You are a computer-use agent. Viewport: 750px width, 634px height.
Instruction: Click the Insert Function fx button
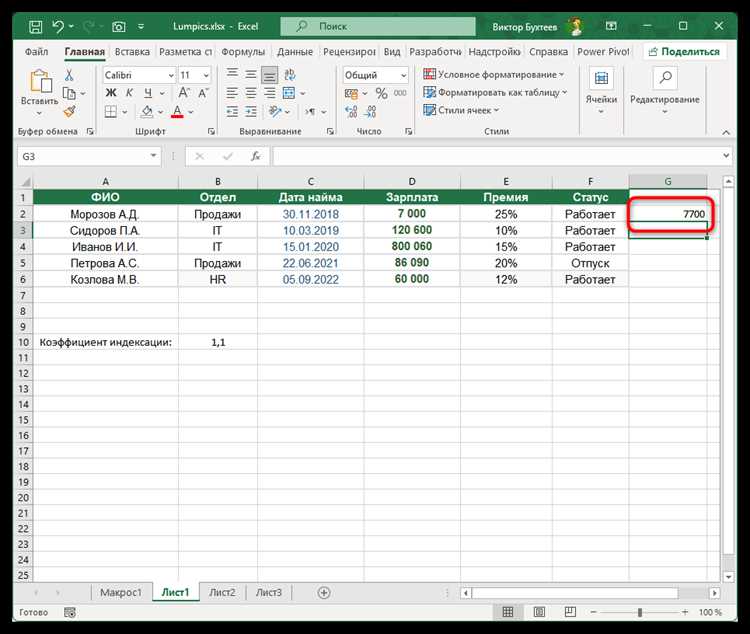(255, 156)
